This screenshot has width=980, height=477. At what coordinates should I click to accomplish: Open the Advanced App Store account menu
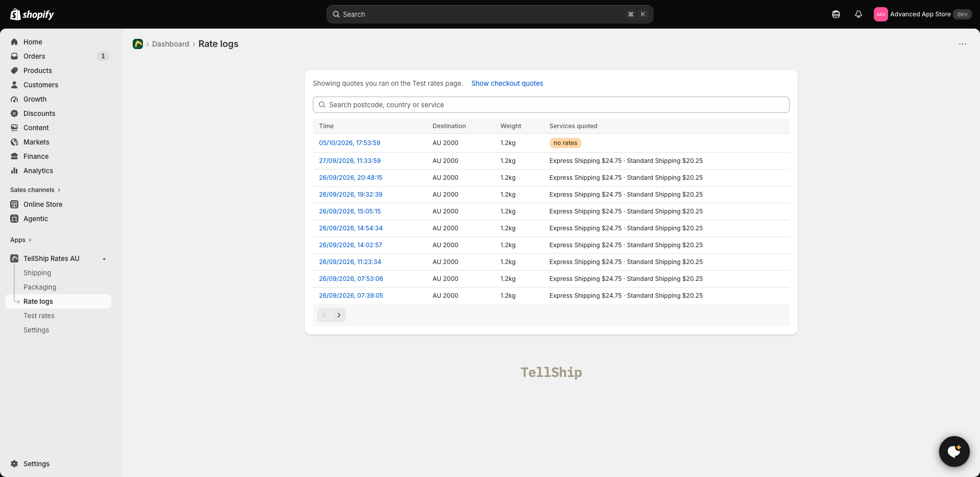(922, 14)
